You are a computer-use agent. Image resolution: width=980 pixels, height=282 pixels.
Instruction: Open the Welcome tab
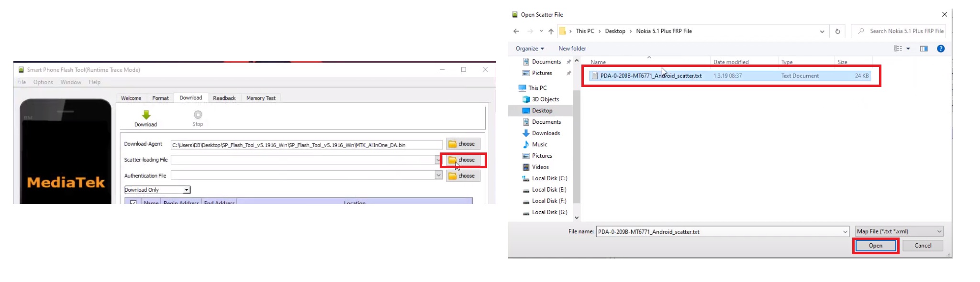[131, 98]
